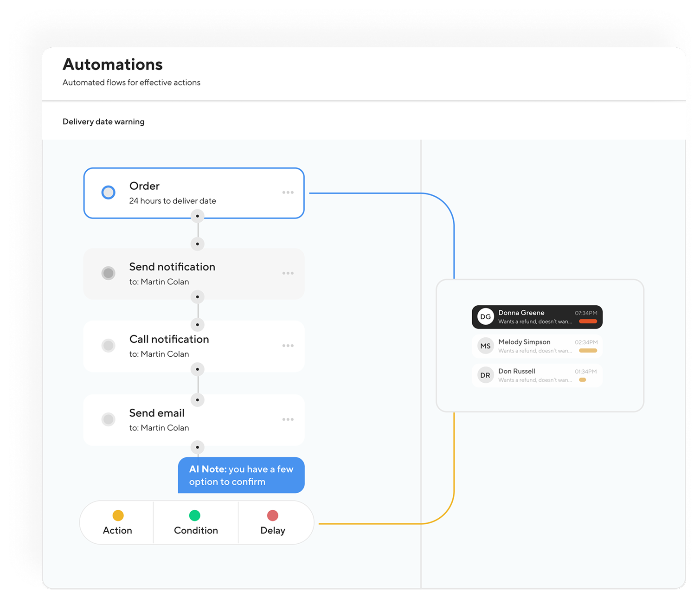Open Send notification card more options
This screenshot has height=598, width=700.
coord(288,273)
